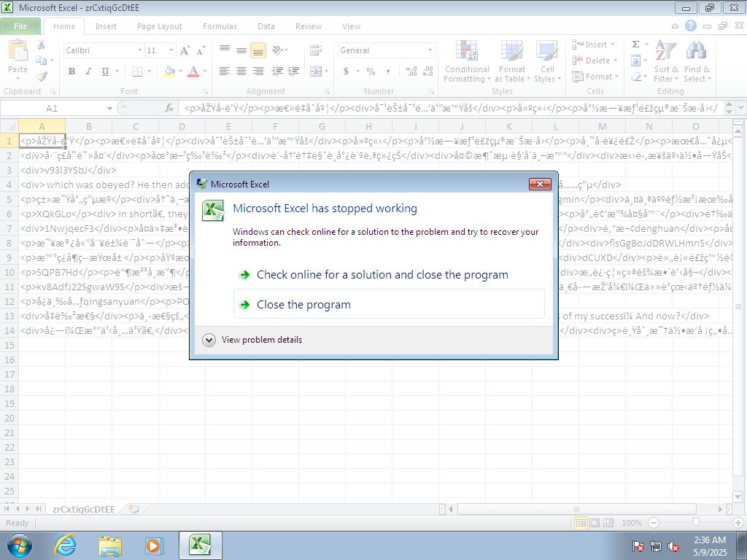The image size is (747, 560).
Task: Switch to the Review tab
Action: point(309,26)
